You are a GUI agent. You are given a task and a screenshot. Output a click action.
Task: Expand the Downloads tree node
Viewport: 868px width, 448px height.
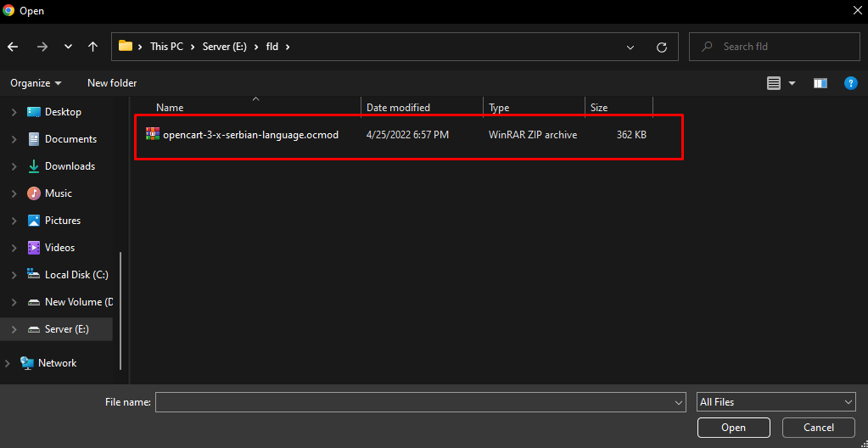(14, 166)
